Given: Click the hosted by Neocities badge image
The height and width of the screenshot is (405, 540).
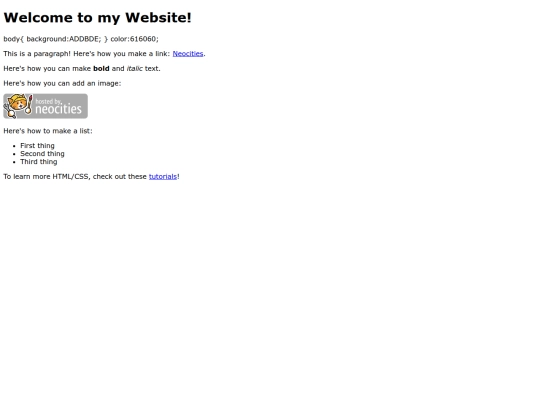Looking at the screenshot, I should pyautogui.click(x=45, y=106).
